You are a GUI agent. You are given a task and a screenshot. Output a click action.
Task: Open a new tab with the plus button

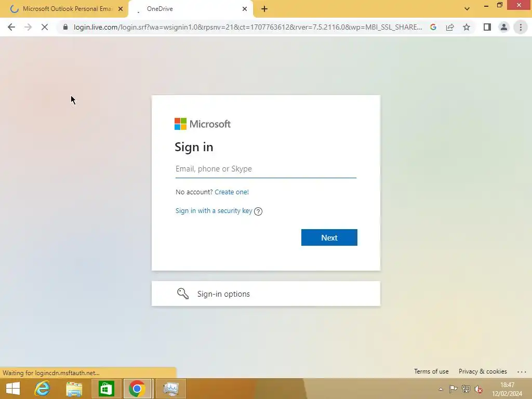click(x=264, y=9)
